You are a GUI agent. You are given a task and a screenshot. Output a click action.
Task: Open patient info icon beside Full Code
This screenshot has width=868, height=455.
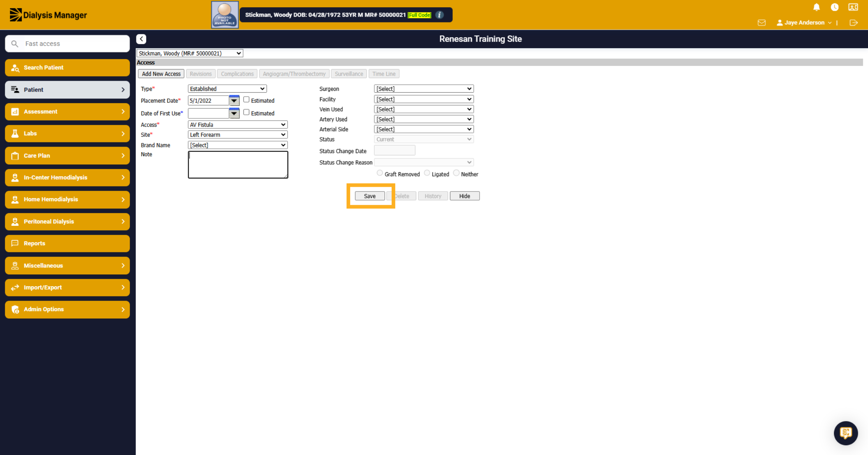pyautogui.click(x=439, y=15)
